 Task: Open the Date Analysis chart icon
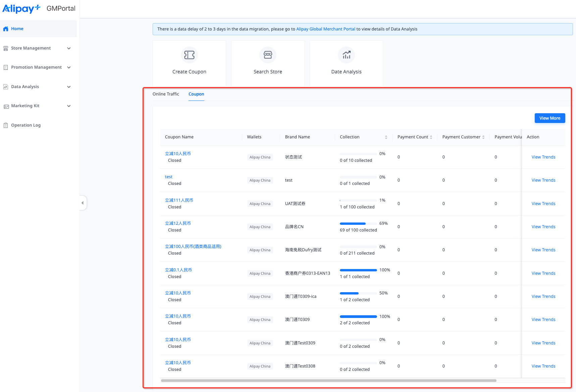[x=346, y=55]
